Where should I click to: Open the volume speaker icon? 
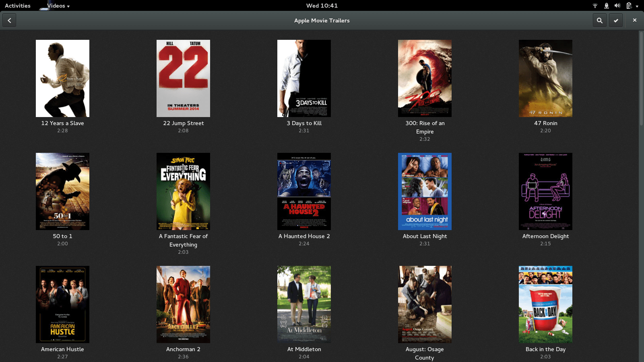coord(617,6)
